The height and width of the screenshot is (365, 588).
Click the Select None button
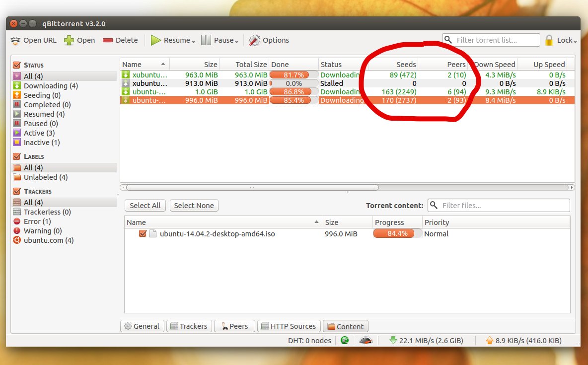194,206
